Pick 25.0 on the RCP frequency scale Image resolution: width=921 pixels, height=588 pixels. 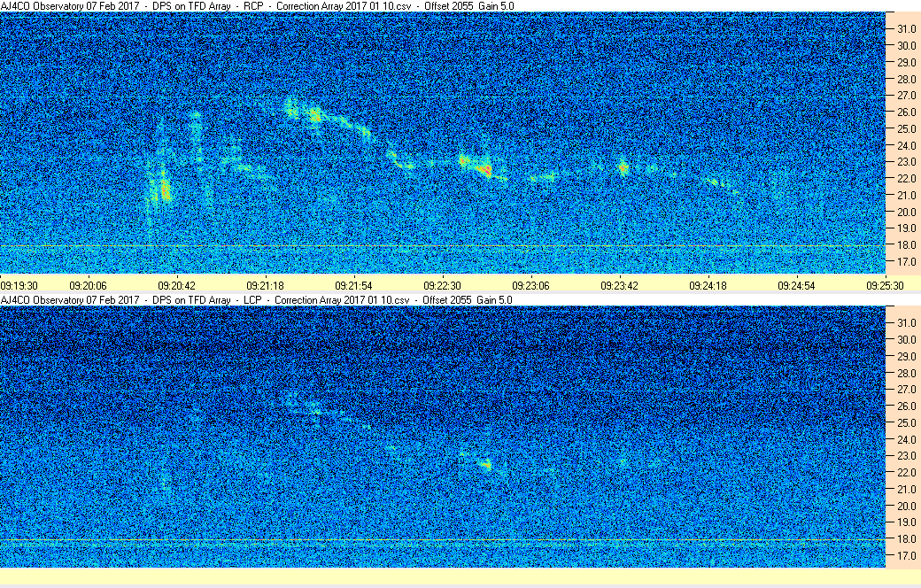[x=906, y=129]
